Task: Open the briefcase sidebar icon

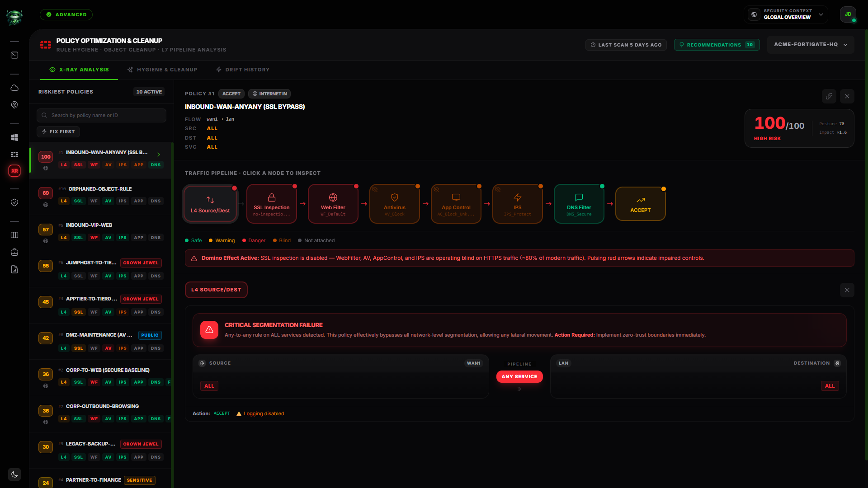Action: [14, 252]
